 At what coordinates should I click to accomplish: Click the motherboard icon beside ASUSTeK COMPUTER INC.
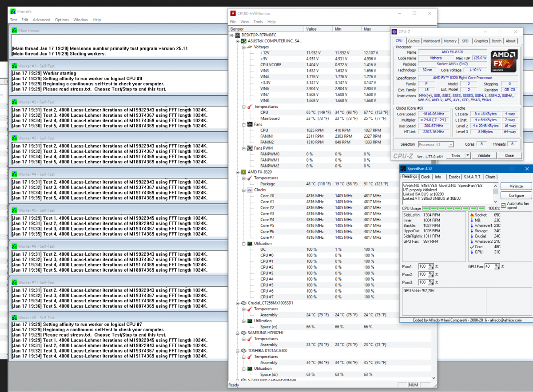[x=243, y=41]
